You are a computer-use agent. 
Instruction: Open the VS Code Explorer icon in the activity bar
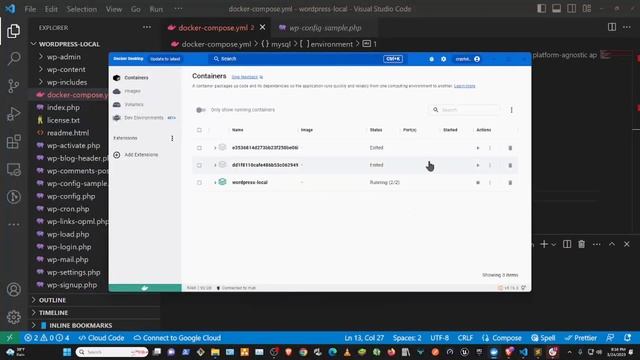pos(13,31)
